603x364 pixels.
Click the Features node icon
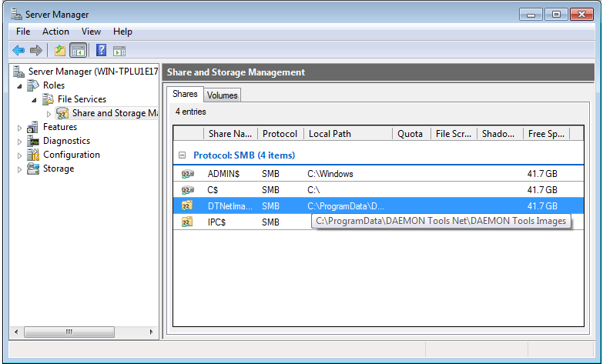click(x=32, y=127)
